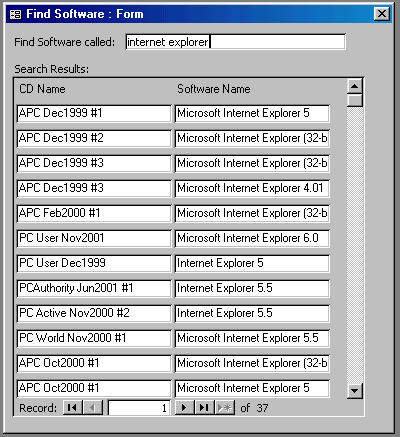Select 'PCAuthority Jun2001 #1' CD field
400x437 pixels.
tap(94, 288)
